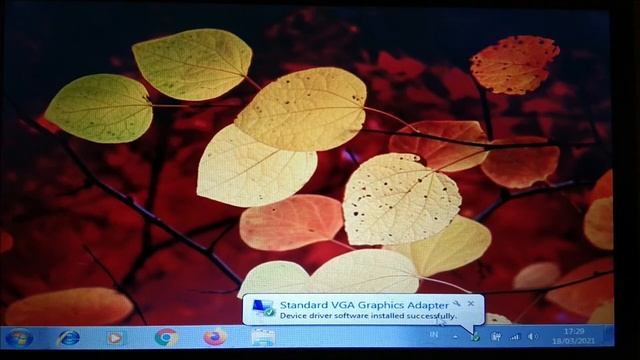Open the power status tray icon
640x360 pixels.
[x=496, y=336]
